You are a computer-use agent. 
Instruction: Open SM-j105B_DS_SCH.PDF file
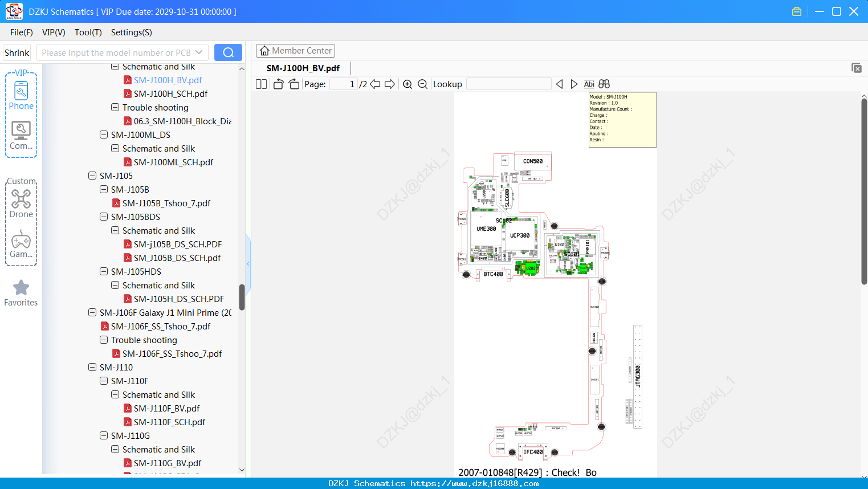(178, 244)
